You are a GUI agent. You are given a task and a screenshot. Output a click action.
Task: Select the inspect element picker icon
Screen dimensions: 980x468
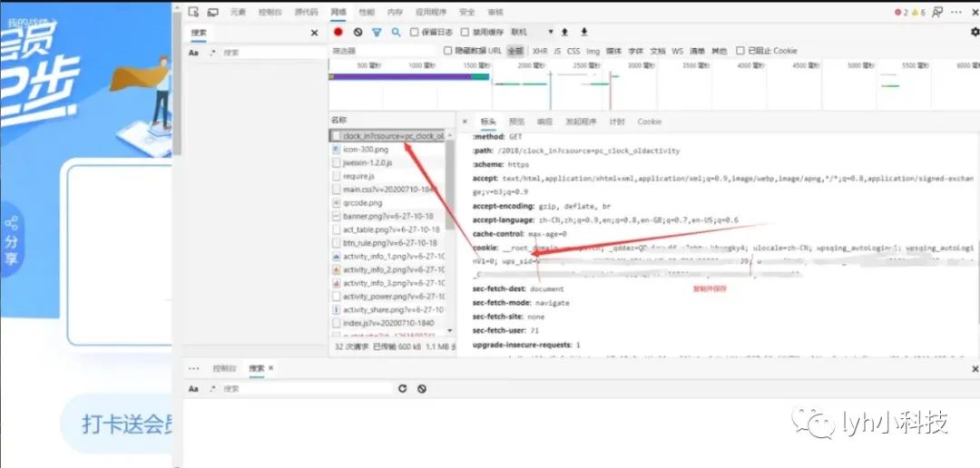point(195,13)
